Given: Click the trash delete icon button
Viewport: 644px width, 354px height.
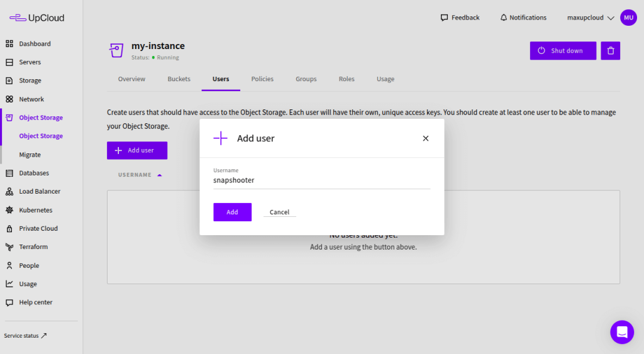Looking at the screenshot, I should point(610,51).
